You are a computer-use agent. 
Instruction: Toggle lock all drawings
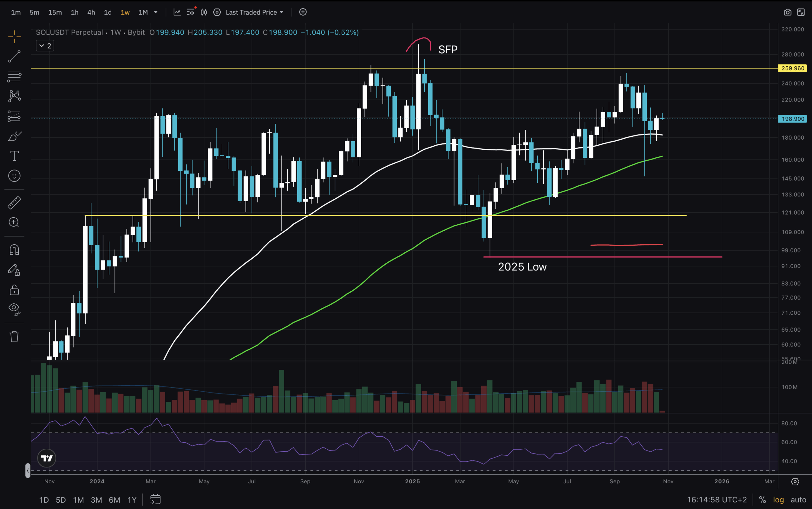(14, 290)
